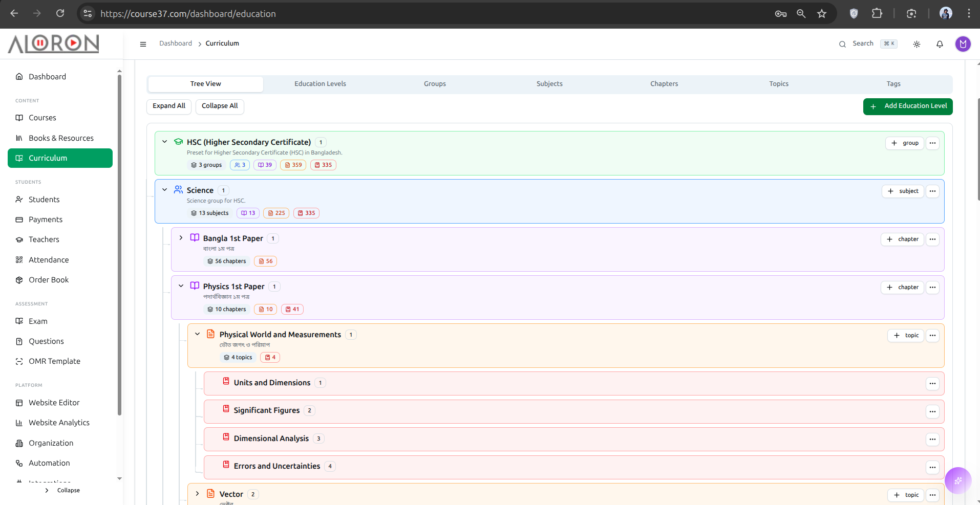
Task: Click the ALORON logo
Action: pos(53,44)
